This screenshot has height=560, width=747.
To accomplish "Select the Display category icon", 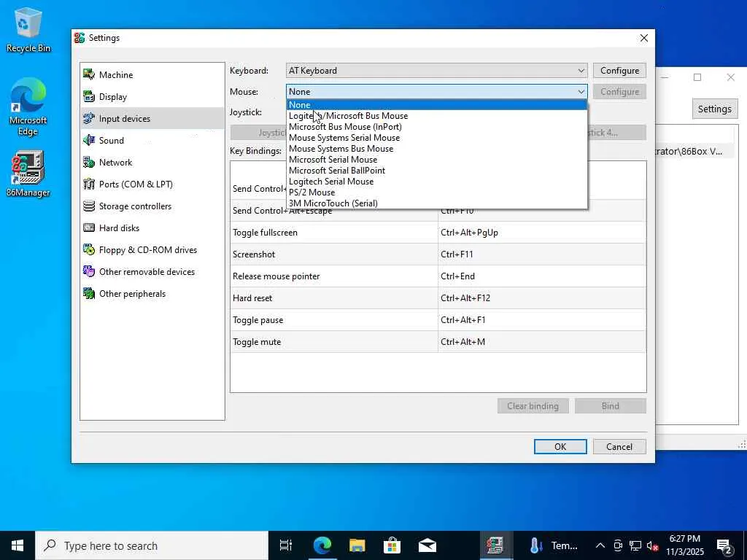I will 89,97.
